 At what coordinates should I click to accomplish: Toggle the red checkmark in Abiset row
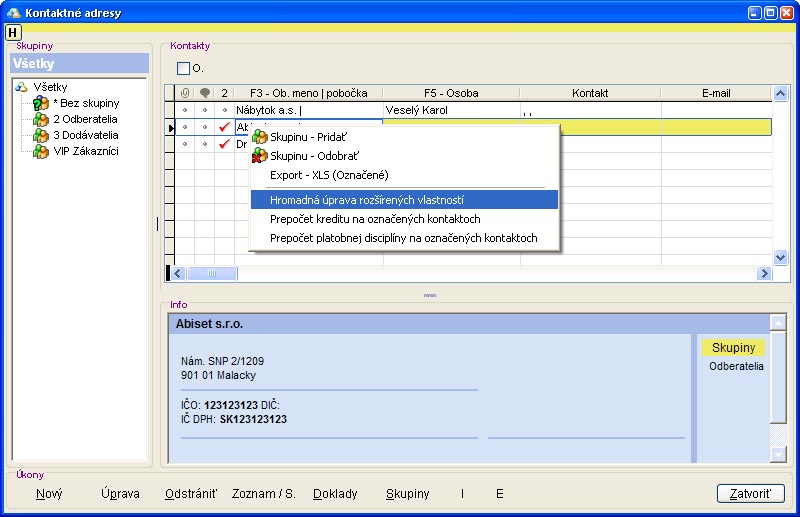pos(224,127)
